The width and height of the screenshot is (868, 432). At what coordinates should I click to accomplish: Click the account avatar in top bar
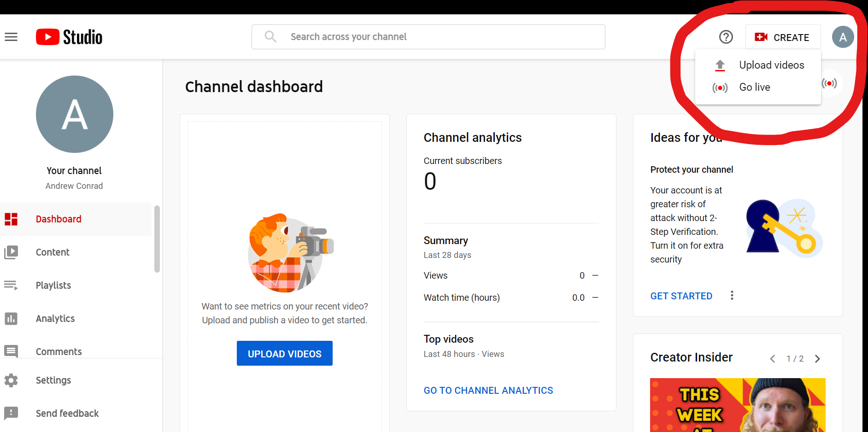point(843,37)
